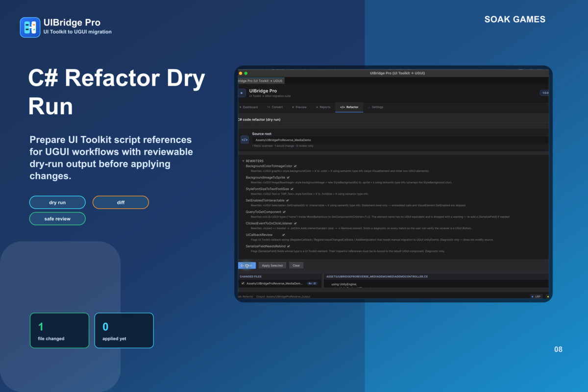
Task: Toggle QueryToGetComponent checkbox
Action: 285,212
